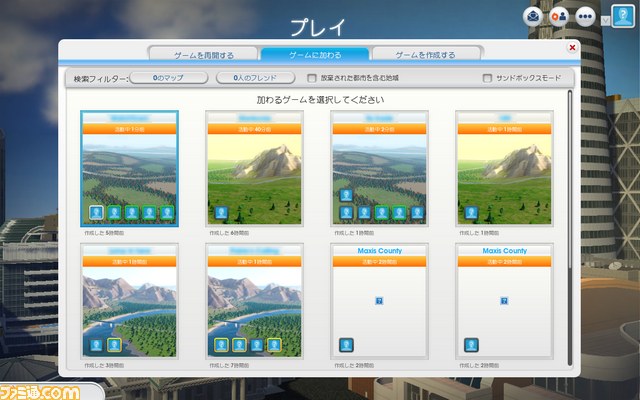Open the mail inbox icon

[533, 17]
